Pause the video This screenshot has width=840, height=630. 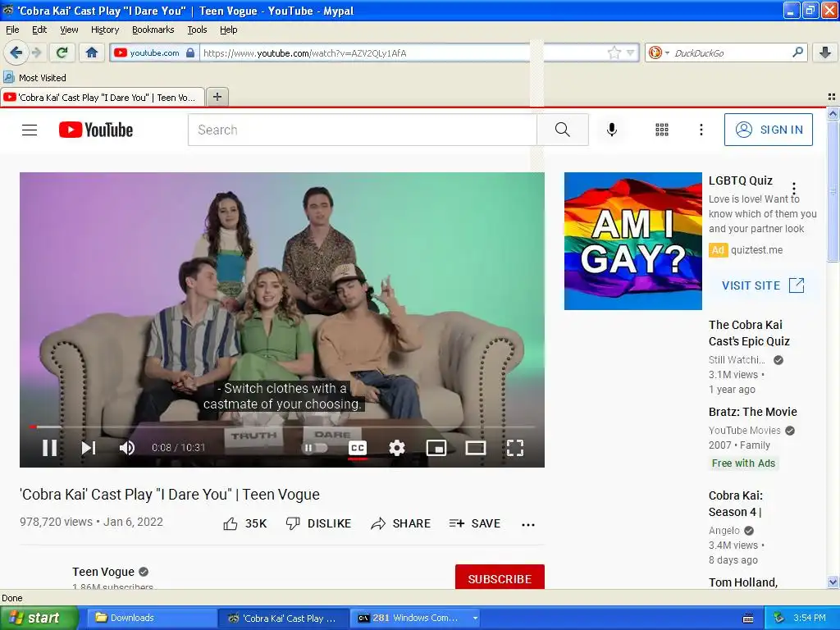50,448
